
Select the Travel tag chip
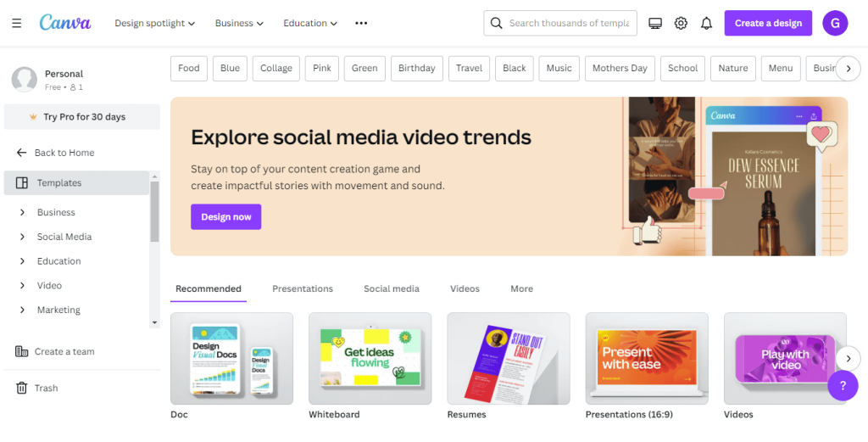[469, 68]
